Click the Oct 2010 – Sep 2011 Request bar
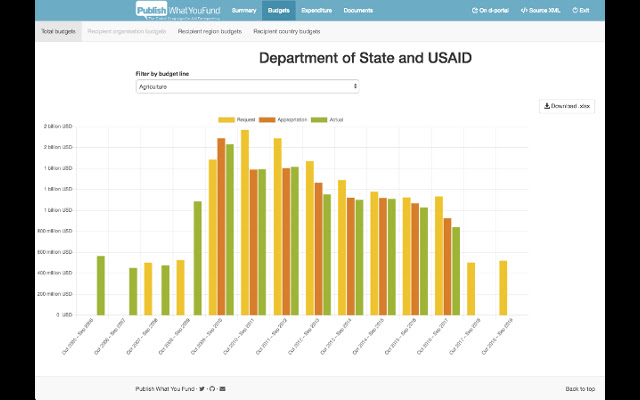 pos(245,222)
